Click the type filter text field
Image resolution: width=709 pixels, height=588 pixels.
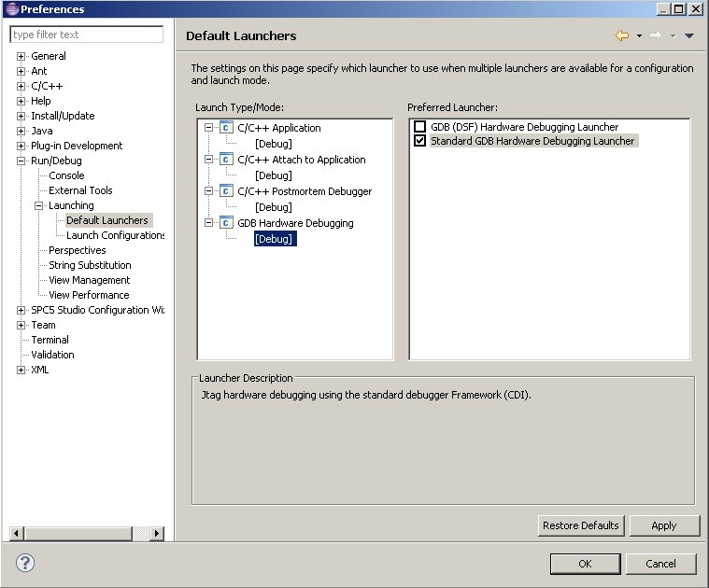tap(86, 35)
